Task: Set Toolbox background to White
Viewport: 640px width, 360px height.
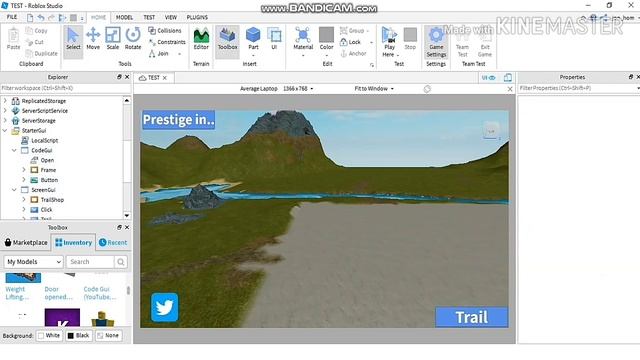Action: [49, 336]
